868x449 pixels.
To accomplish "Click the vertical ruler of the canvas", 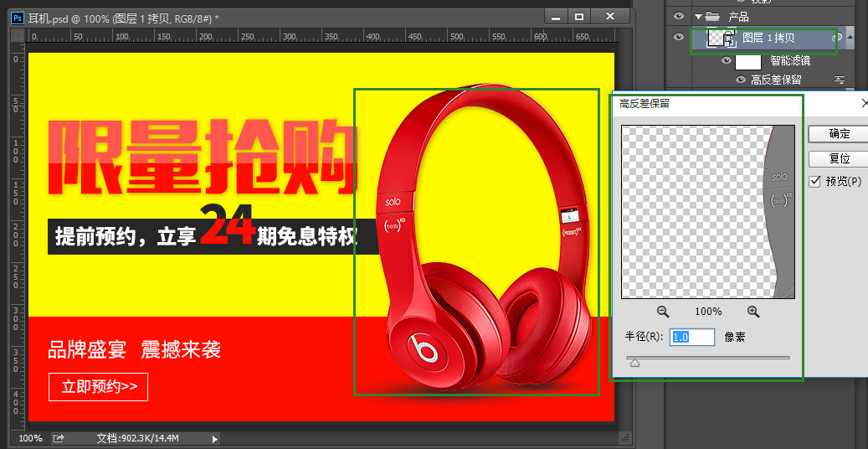I will click(18, 237).
